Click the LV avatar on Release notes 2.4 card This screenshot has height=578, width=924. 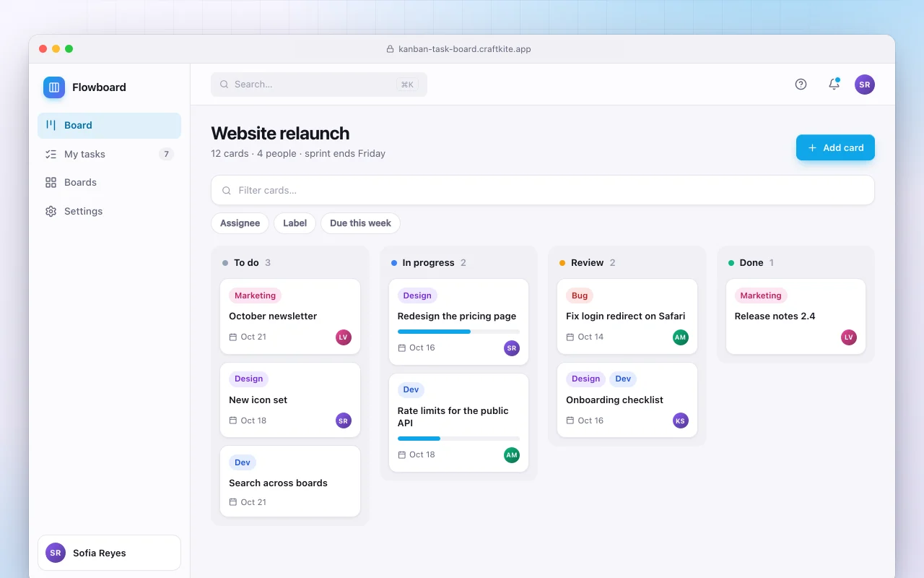pos(849,337)
